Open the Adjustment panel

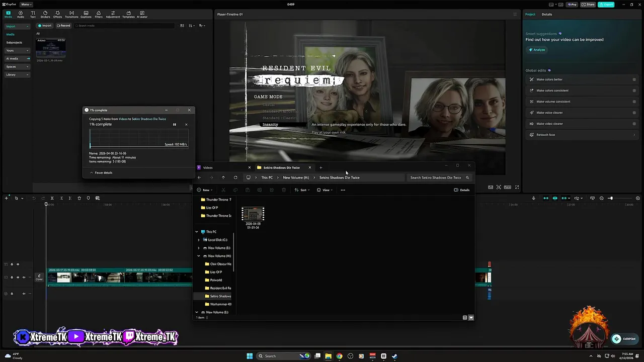(113, 14)
